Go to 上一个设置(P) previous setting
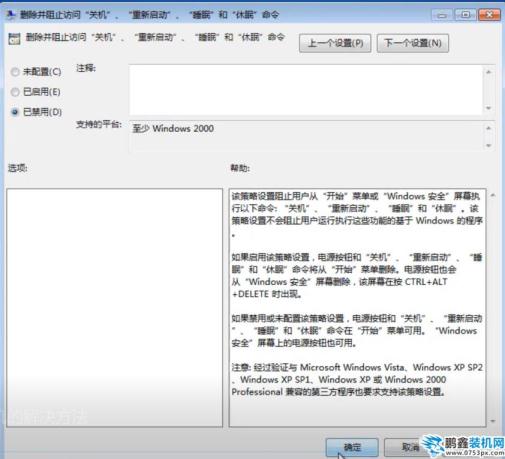The width and height of the screenshot is (505, 459). pos(335,43)
